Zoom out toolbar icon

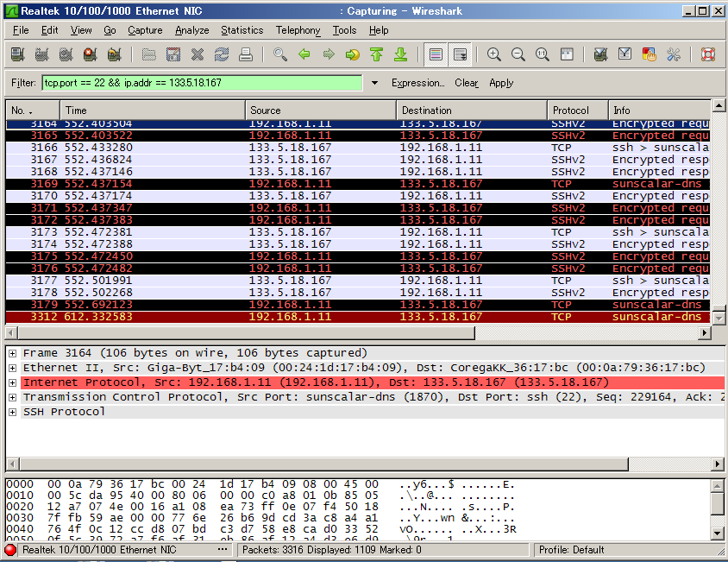[x=518, y=54]
